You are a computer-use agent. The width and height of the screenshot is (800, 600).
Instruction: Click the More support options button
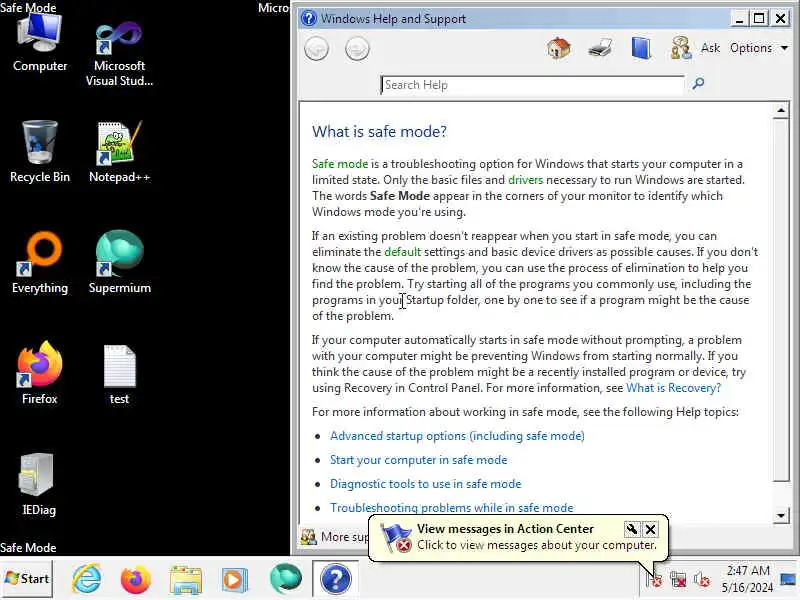click(x=334, y=537)
